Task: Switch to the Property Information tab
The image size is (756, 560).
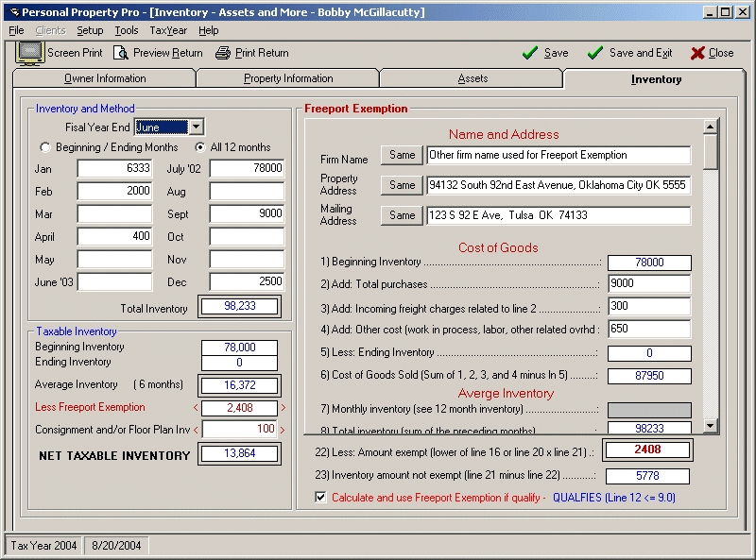Action: tap(288, 78)
